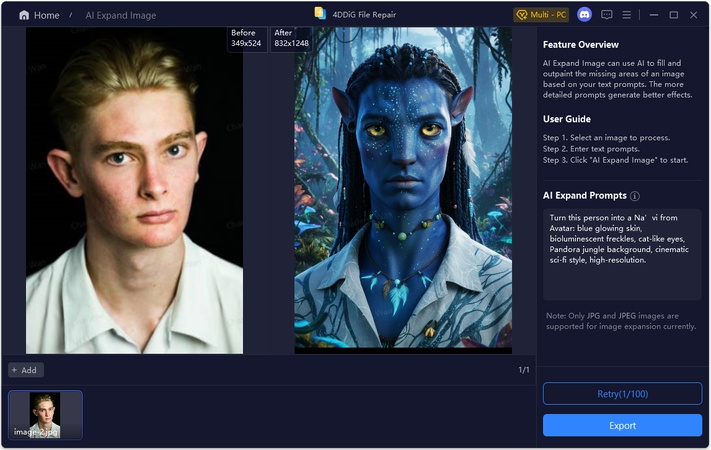Click Step 2. Enter text prompts line
The width and height of the screenshot is (711, 450).
tap(591, 149)
